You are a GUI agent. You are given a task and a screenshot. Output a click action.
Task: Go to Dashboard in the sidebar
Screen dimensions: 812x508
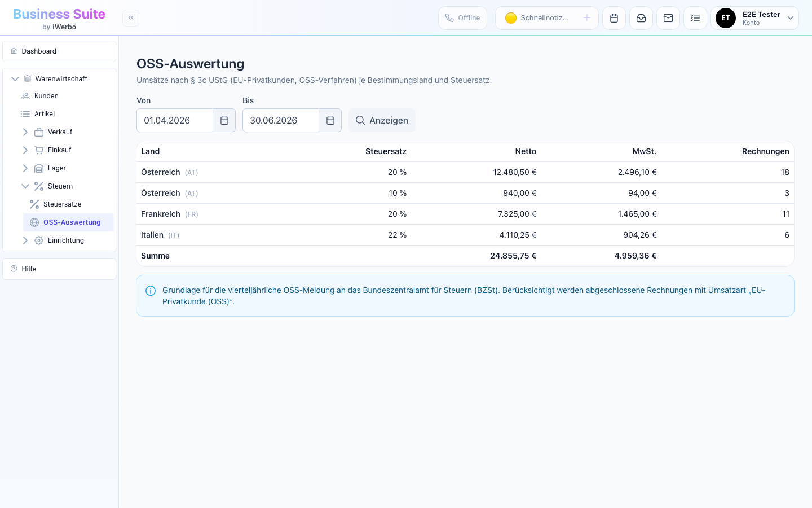(x=59, y=51)
